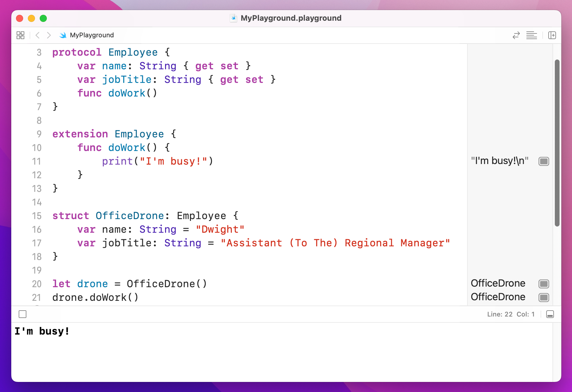Toggle inline result for OfficeDrone on line 20
Viewport: 572px width, 392px height.
tap(544, 284)
